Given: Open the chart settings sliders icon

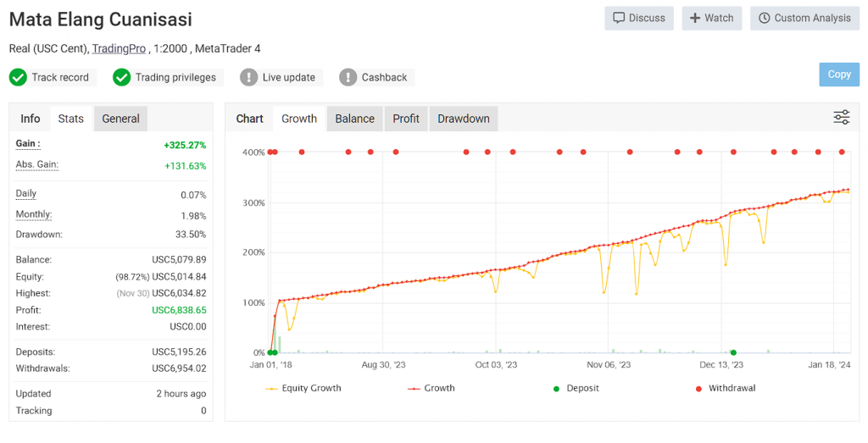Looking at the screenshot, I should (841, 118).
